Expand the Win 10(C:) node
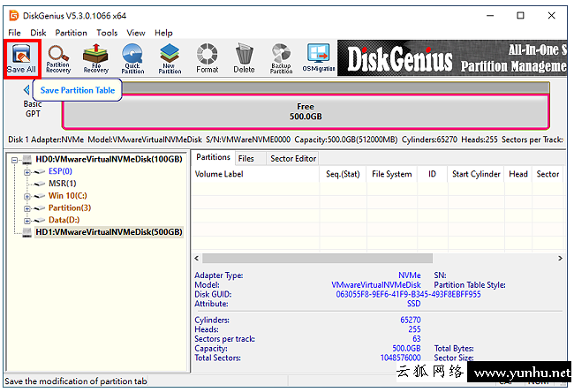This screenshot has width=574, height=392. (27, 197)
